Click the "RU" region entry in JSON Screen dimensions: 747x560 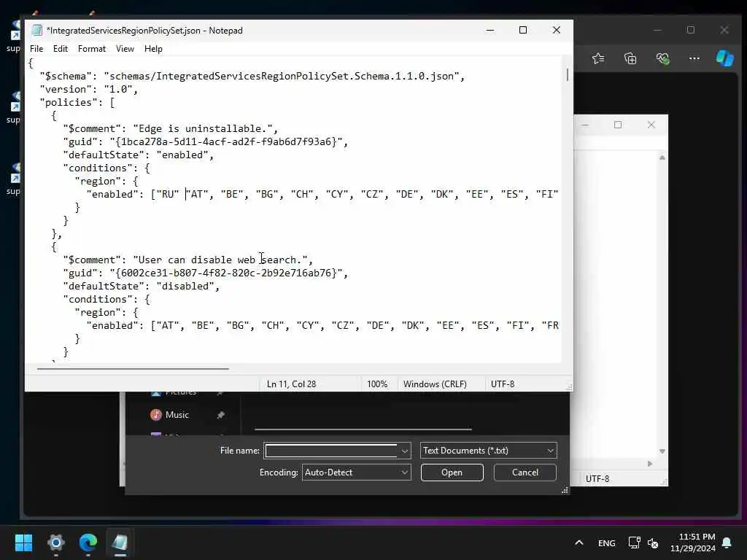(168, 194)
